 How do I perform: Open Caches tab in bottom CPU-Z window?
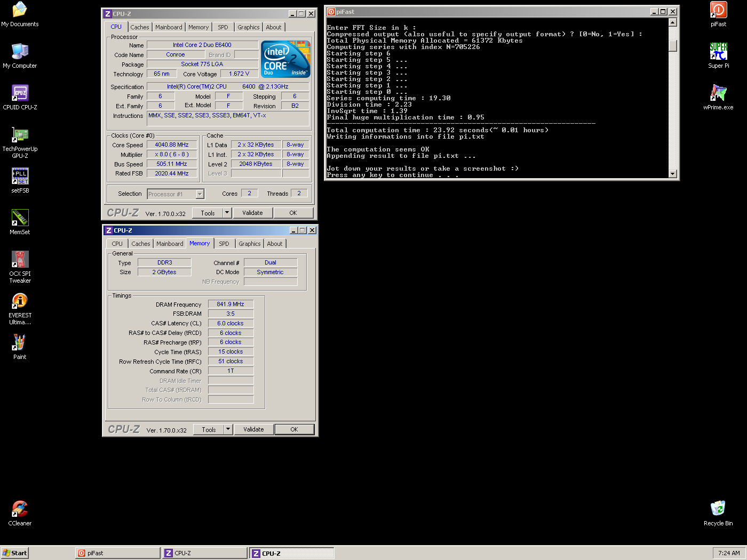[x=141, y=244]
